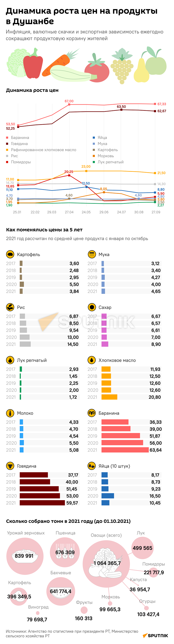This screenshot has height=644, width=174.
Task: Click the rice icon beside Рис
Action: (10, 307)
